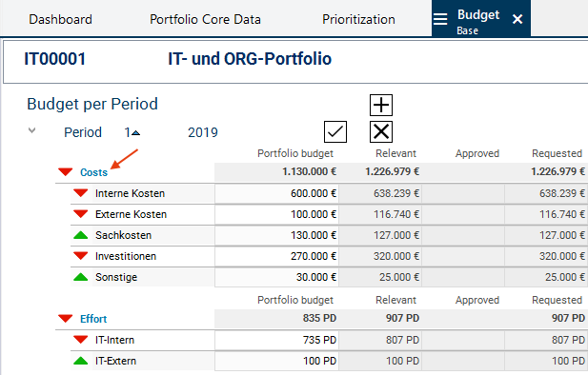588x375 pixels.
Task: Click the sort arrow next to Period 1
Action: (x=135, y=133)
